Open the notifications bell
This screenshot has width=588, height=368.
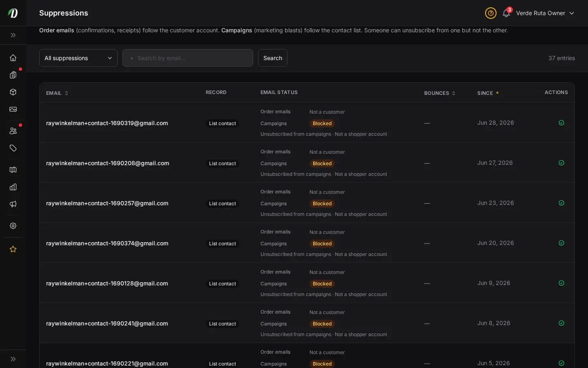point(506,13)
